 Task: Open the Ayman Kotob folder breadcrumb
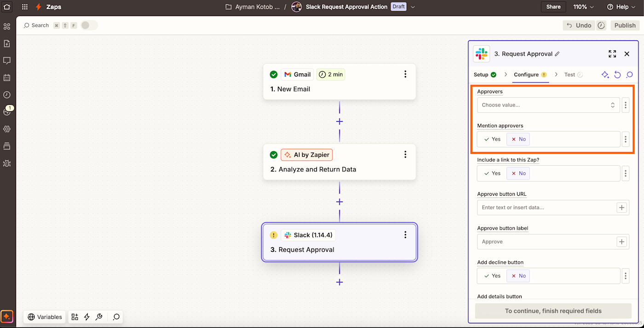point(253,7)
